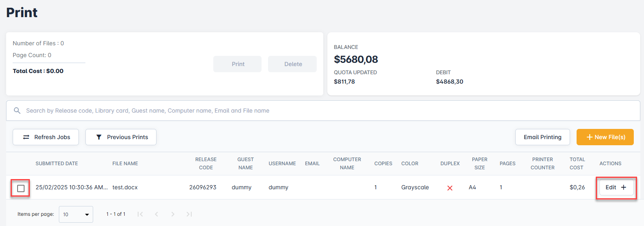Go to the previous page arrow

tap(157, 214)
